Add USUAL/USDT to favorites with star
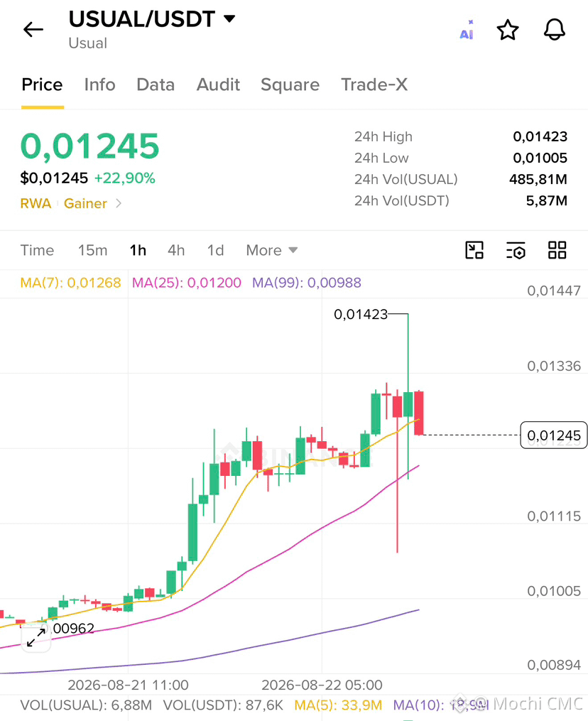The height and width of the screenshot is (721, 588). point(508,30)
